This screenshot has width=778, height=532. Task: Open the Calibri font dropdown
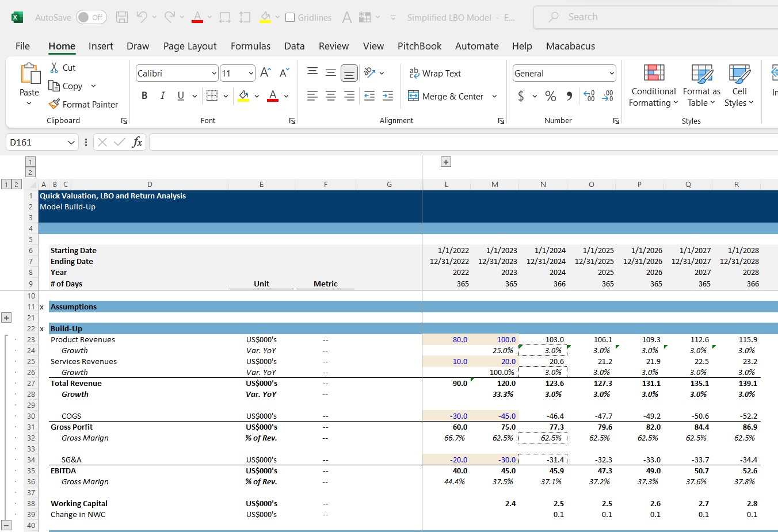point(213,73)
